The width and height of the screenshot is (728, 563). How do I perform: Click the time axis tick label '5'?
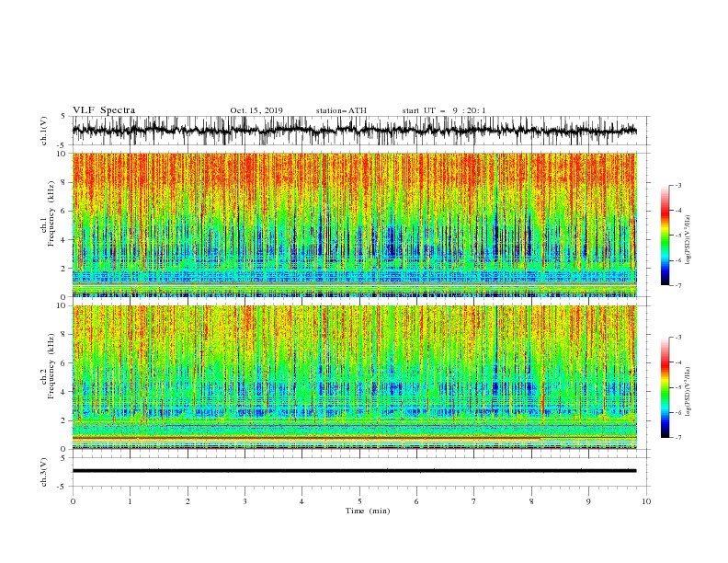coord(359,501)
